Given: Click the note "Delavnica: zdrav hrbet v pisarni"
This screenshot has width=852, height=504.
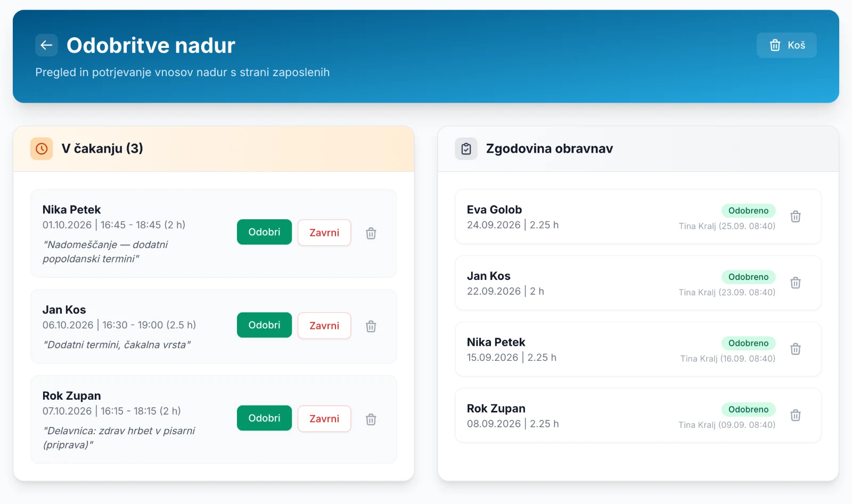Looking at the screenshot, I should click(119, 437).
